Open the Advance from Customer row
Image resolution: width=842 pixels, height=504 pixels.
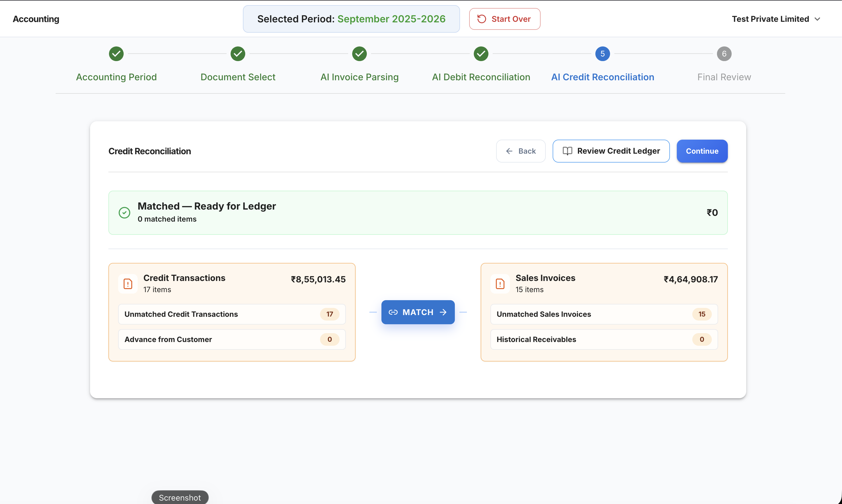coord(232,339)
